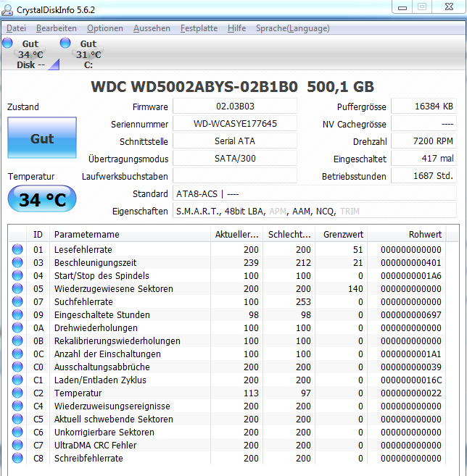The width and height of the screenshot is (467, 476).
Task: Select worst value 253 in Suchfehlerrate row
Action: pyautogui.click(x=303, y=301)
